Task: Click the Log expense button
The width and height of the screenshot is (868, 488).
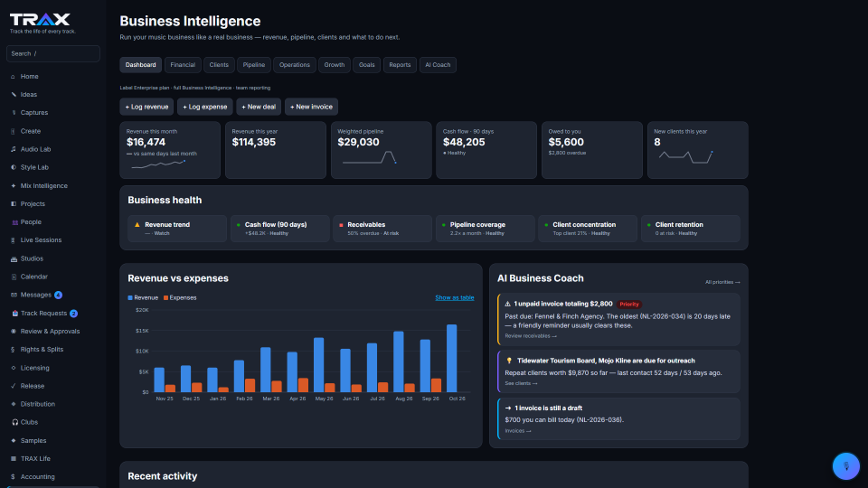Action: [x=205, y=107]
